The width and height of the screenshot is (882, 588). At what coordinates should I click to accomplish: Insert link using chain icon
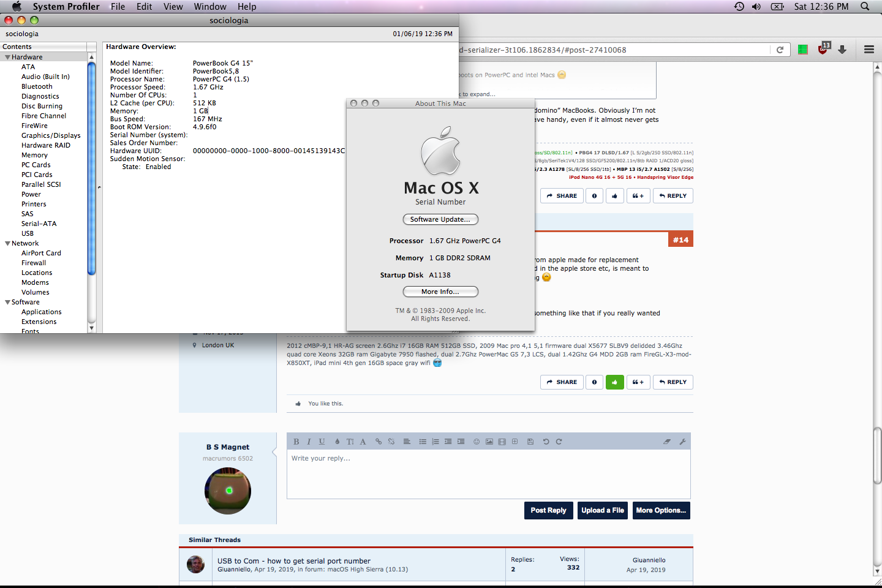click(379, 442)
